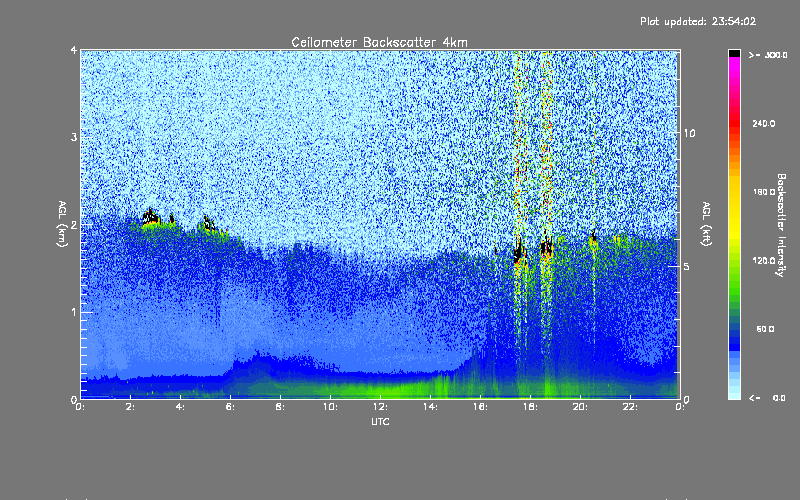Click the '240.0' colorbar value
The height and width of the screenshot is (500, 800).
coord(764,123)
